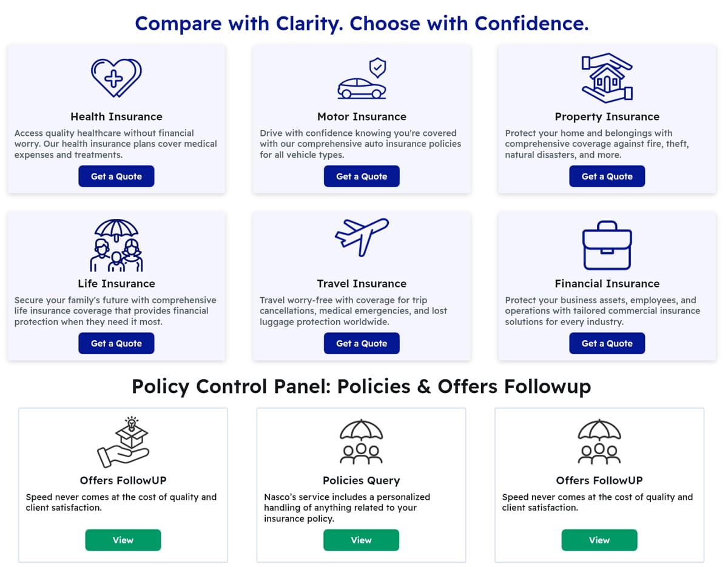
Task: Click the umbrella icon on the rightmost Offers FollowUP card
Action: click(599, 442)
